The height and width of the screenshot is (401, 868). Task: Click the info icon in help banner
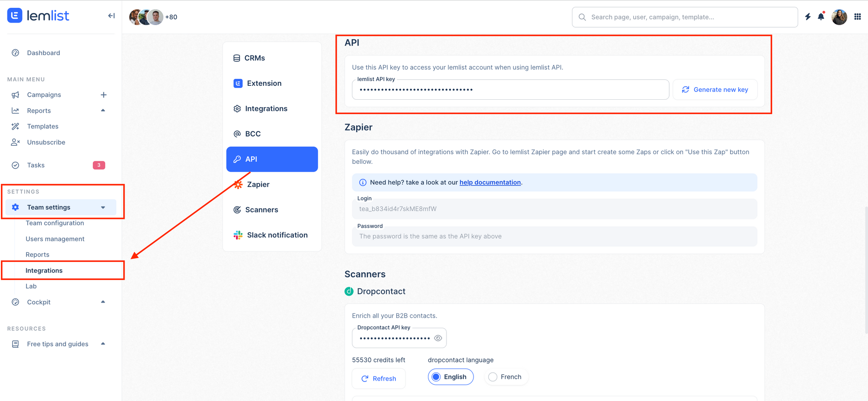[363, 183]
